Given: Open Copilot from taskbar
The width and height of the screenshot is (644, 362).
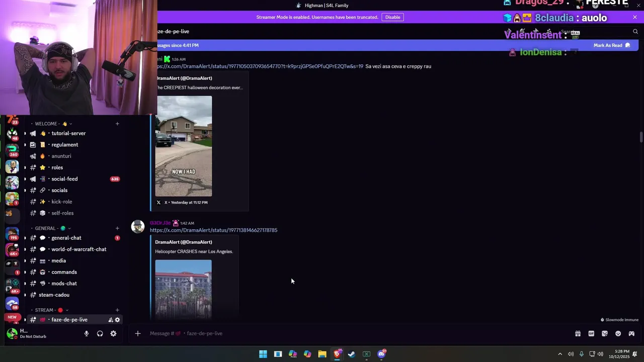Looking at the screenshot, I should pos(307,354).
